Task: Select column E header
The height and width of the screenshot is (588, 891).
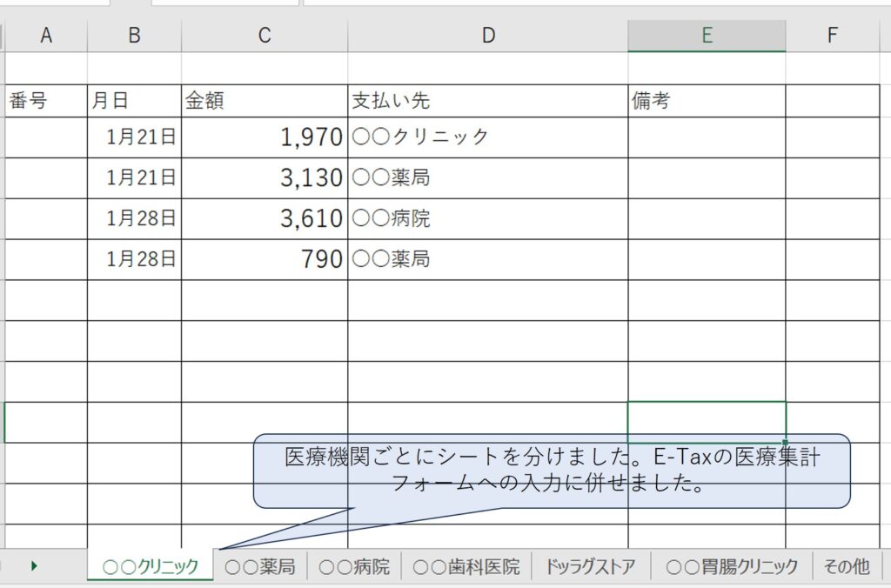Action: pyautogui.click(x=707, y=35)
